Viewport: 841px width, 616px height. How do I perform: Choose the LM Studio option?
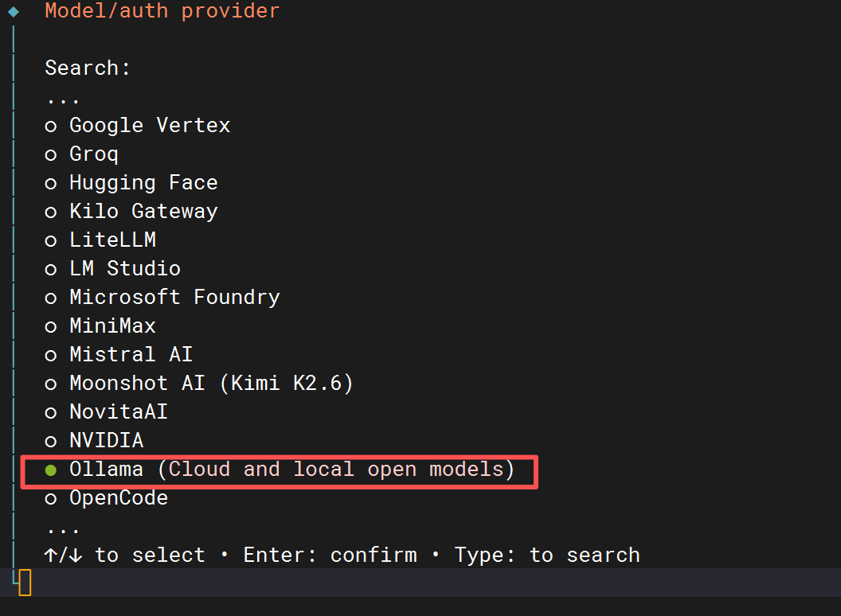pos(113,268)
